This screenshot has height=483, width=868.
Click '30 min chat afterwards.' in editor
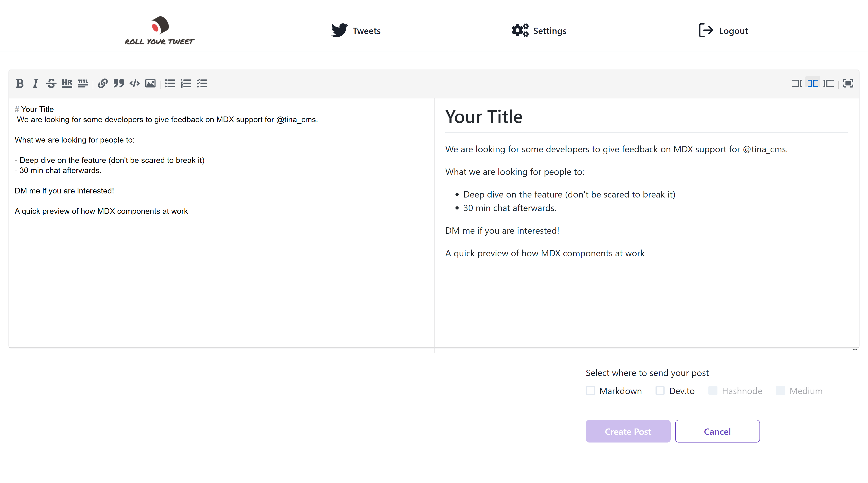(60, 171)
